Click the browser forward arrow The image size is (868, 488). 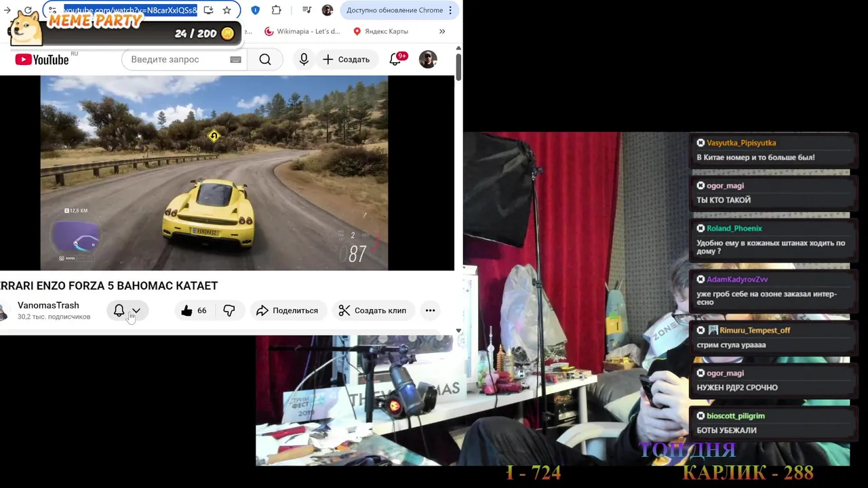click(7, 10)
